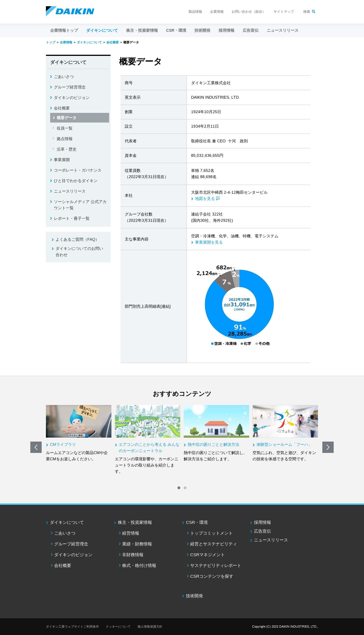
Task: Open レポート・冊子一覧 in the sidebar
Action: click(72, 218)
